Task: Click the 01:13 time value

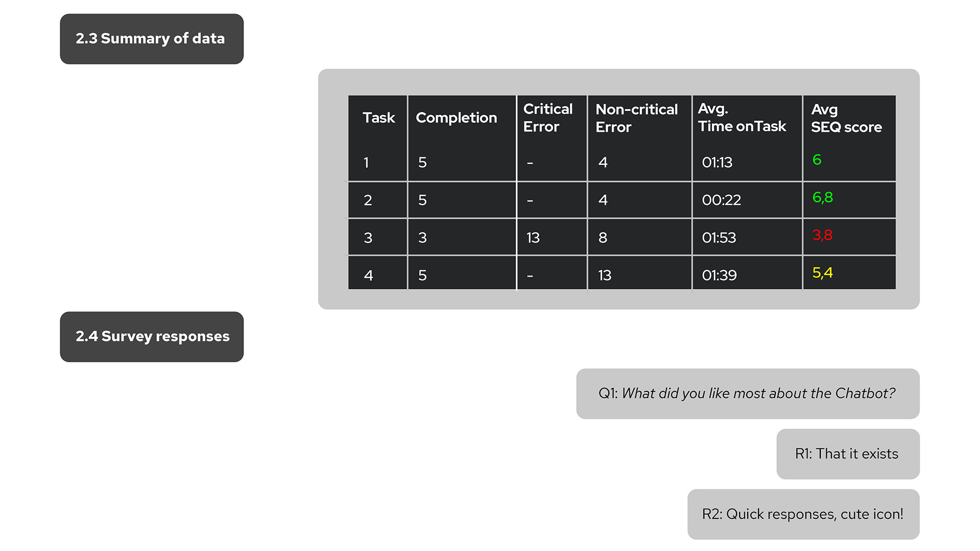Action: [717, 162]
